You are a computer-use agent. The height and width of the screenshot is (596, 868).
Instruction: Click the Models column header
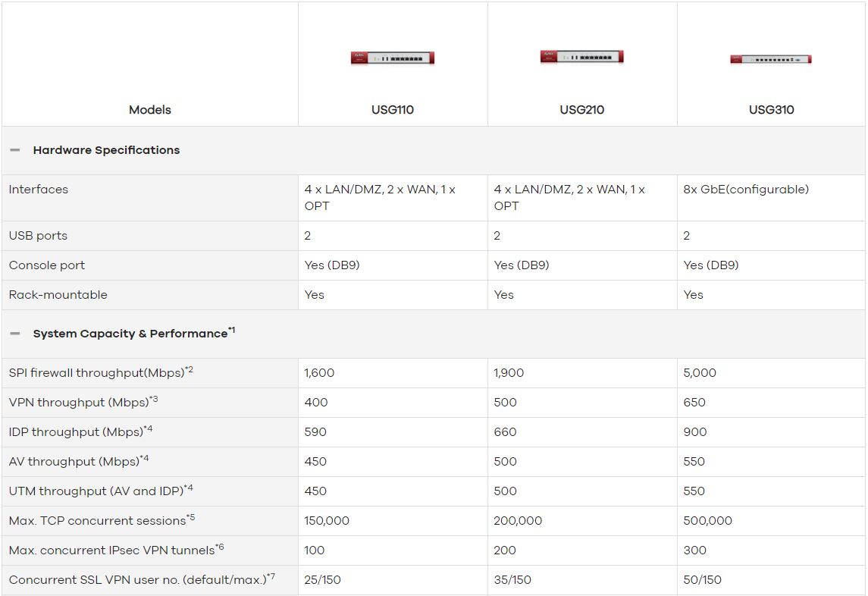point(150,110)
